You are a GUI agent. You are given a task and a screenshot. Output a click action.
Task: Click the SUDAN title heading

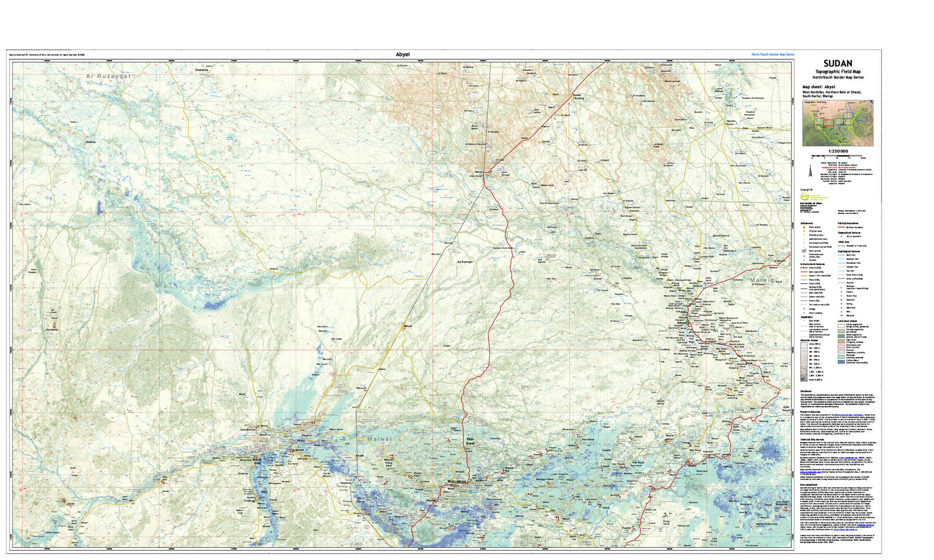pyautogui.click(x=838, y=63)
